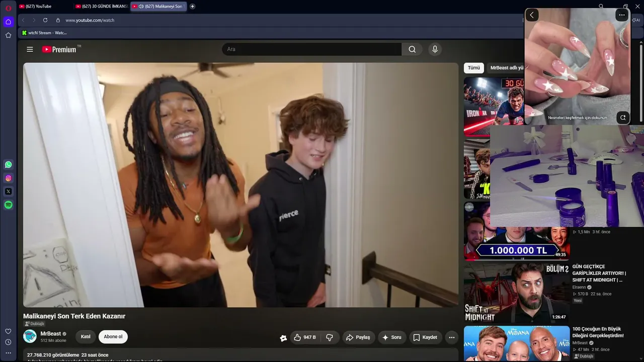Click the "27.768.210 görüntüleme" description text
This screenshot has height=362, width=644.
point(53,355)
